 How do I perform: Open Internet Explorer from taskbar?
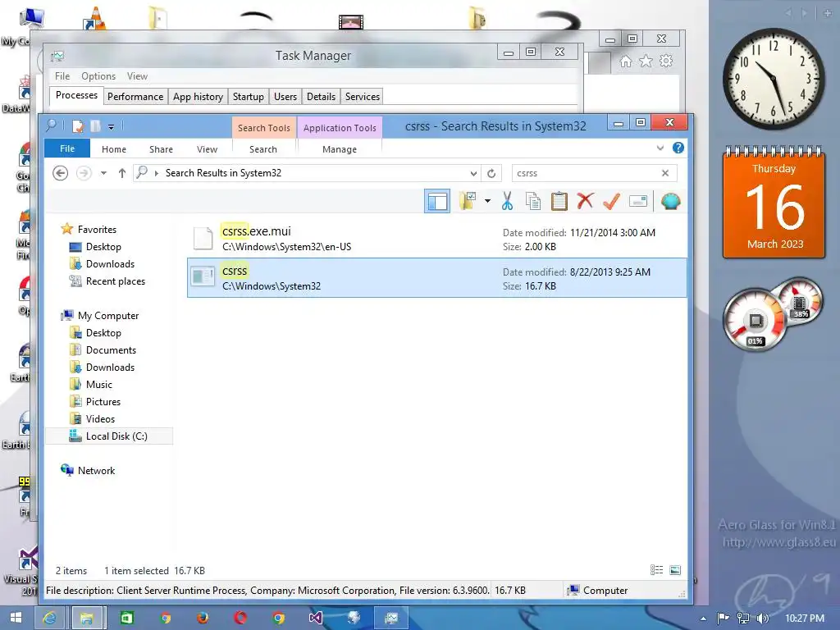point(50,618)
